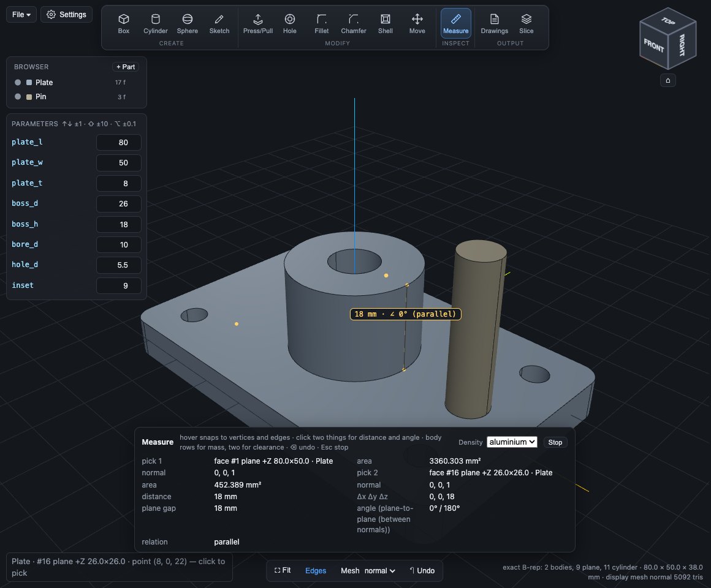The width and height of the screenshot is (711, 588).
Task: Select the Sphere create tool
Action: point(188,23)
